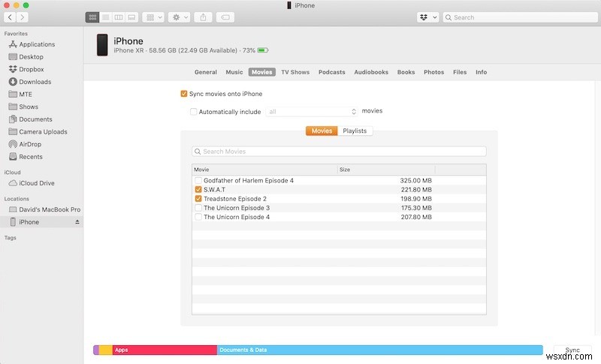Switch to icon view in toolbar
This screenshot has width=601, height=364.
tap(92, 17)
